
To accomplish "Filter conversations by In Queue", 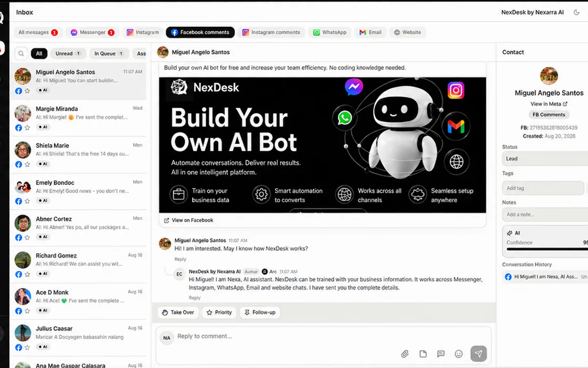I will 109,53.
